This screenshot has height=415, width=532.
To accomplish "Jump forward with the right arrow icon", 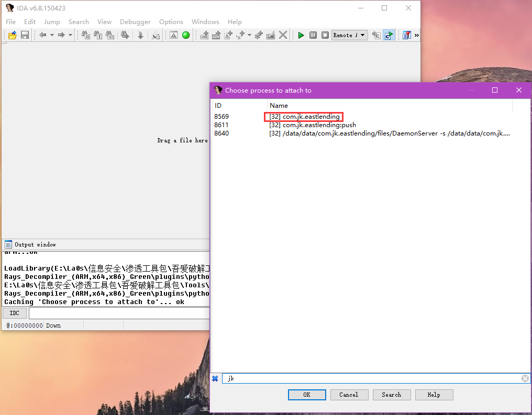I will click(x=61, y=35).
